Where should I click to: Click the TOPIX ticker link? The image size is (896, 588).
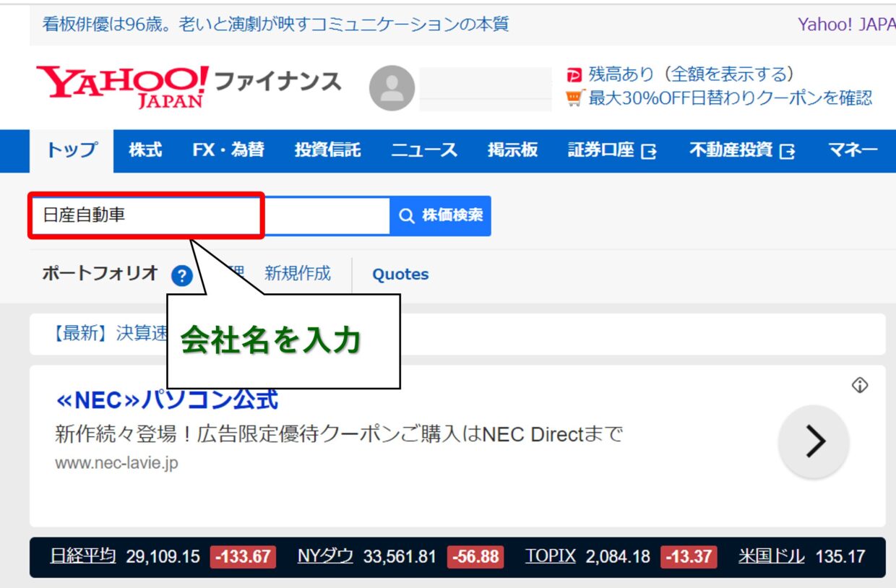551,557
